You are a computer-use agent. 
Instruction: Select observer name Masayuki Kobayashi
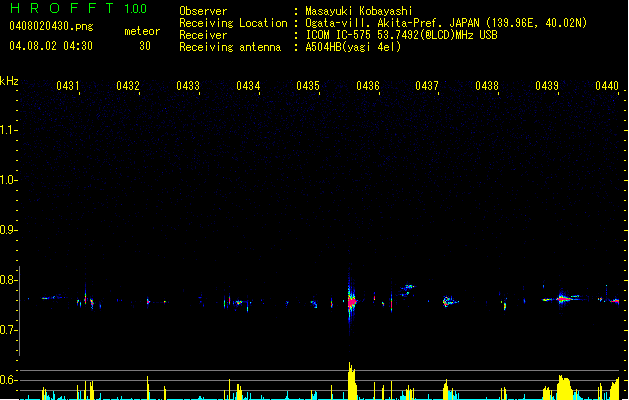359,11
